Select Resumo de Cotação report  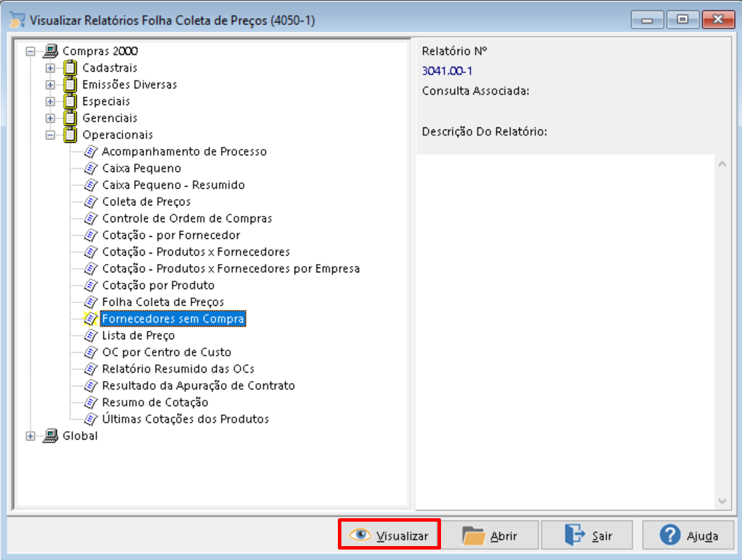155,403
